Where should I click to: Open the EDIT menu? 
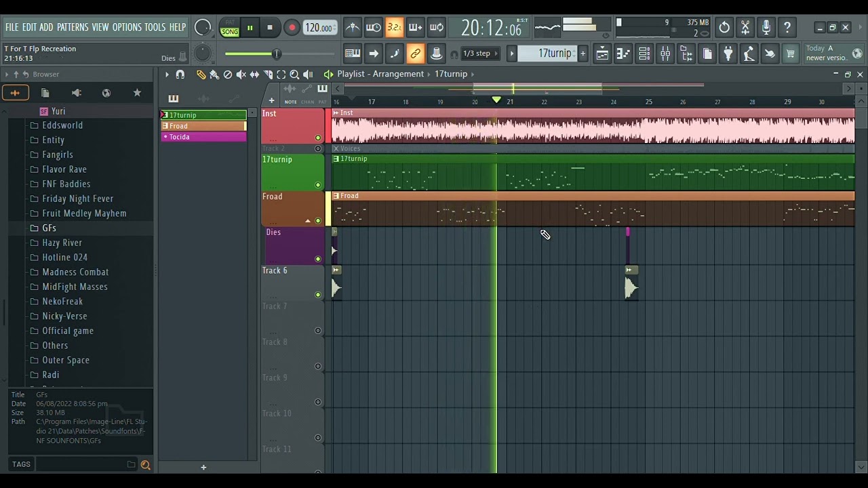(x=29, y=27)
